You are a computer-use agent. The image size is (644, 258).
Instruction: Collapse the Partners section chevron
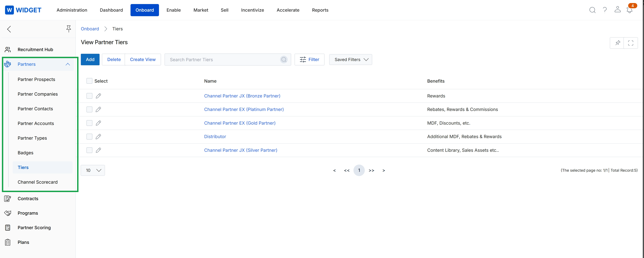point(68,64)
